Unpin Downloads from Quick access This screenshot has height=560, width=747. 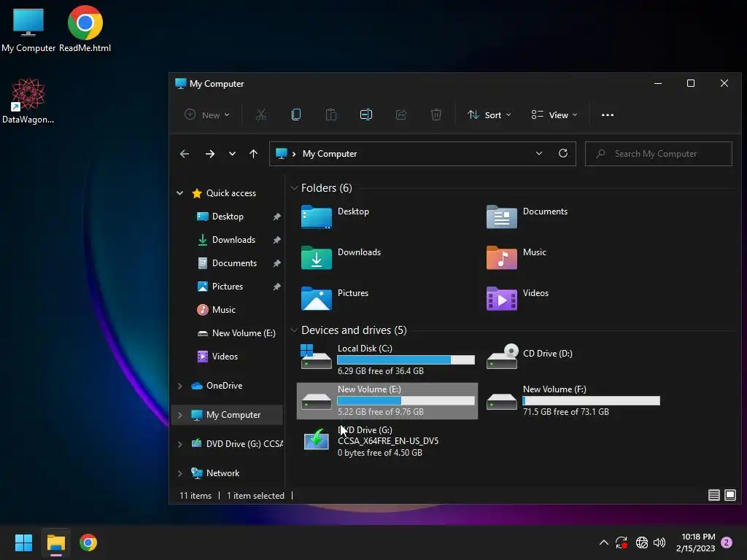pos(276,240)
